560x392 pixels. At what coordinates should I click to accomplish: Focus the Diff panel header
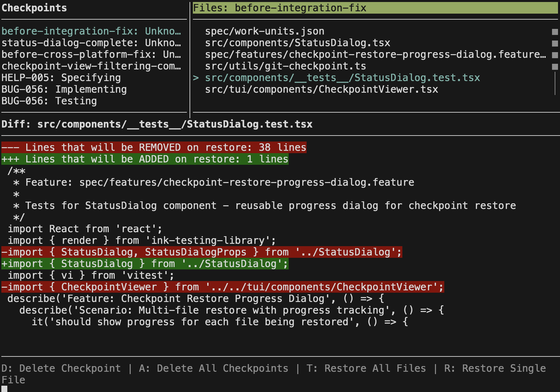click(157, 124)
